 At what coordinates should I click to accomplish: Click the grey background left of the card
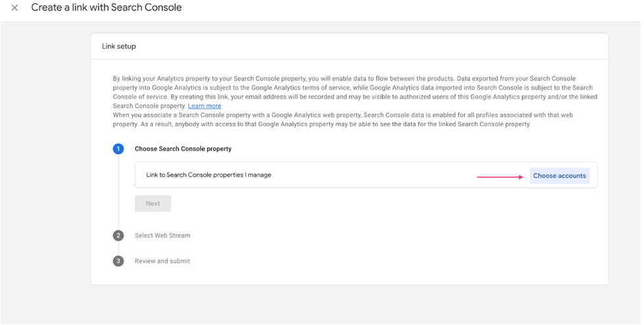[45, 164]
